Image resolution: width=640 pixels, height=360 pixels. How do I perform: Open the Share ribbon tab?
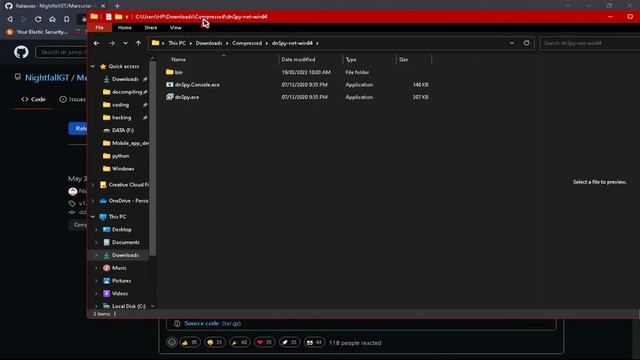click(151, 28)
